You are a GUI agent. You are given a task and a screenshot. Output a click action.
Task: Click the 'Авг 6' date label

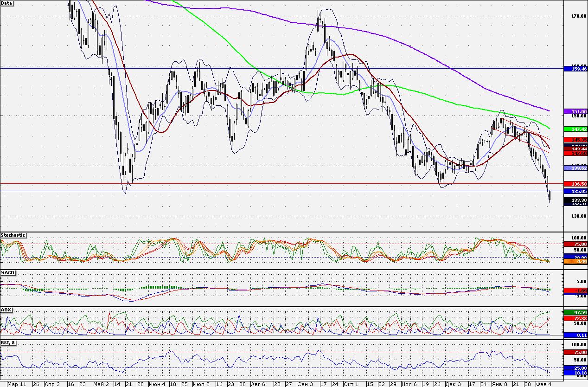[258, 384]
